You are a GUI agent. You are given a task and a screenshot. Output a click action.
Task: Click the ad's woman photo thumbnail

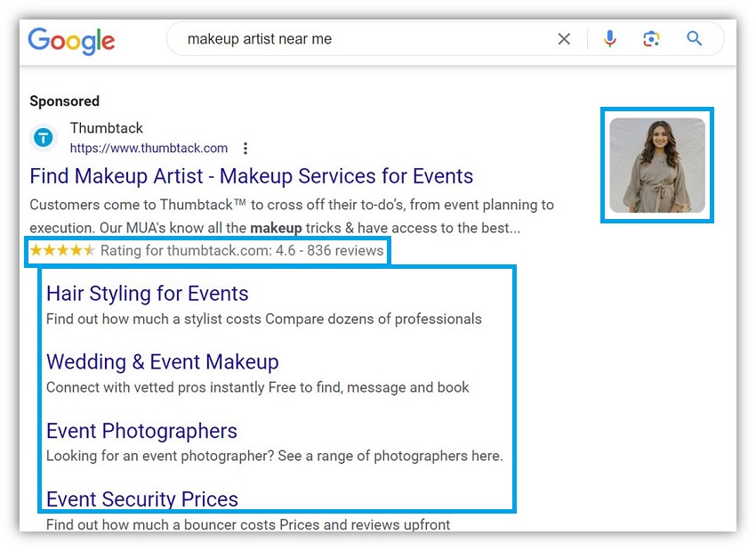pos(656,165)
